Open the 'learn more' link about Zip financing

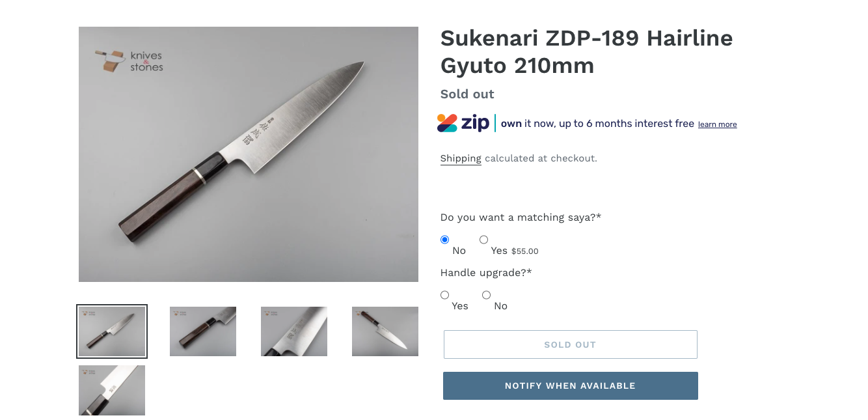717,124
